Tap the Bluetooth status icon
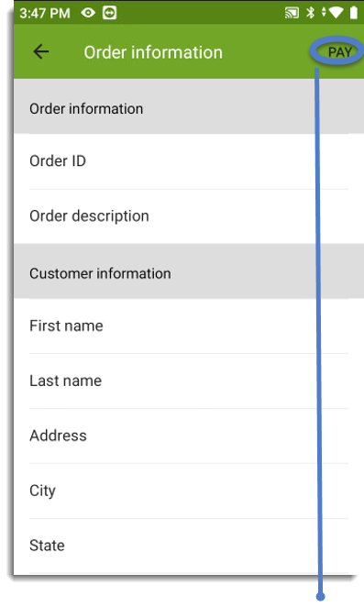The image size is (364, 607). click(x=310, y=13)
